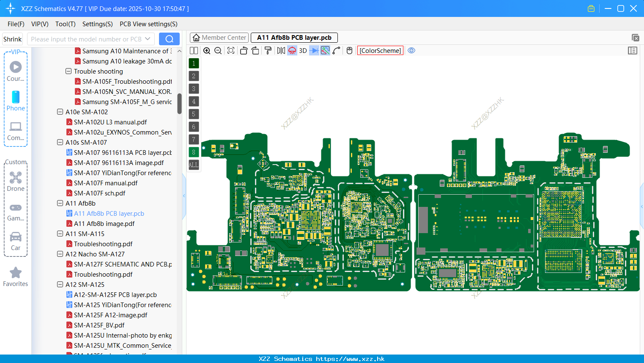Toggle the red ground-point highlight icon
Viewport: 644px width, 363px height.
tap(292, 50)
